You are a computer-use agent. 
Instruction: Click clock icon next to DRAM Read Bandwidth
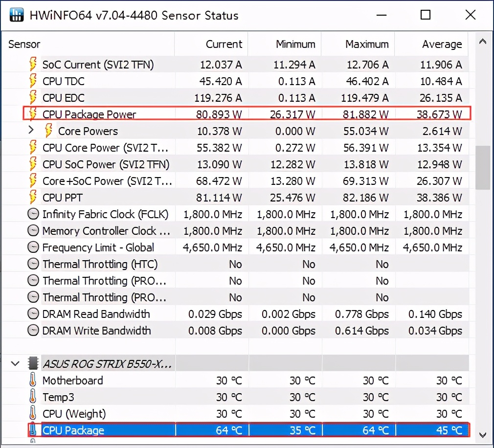[33, 314]
